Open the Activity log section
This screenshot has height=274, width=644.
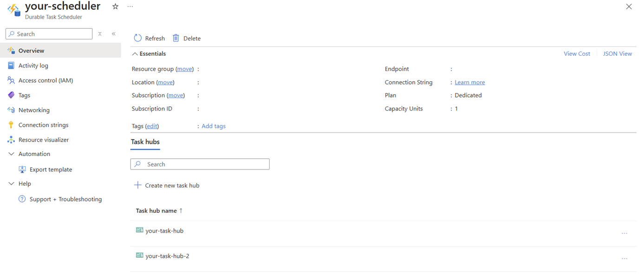(34, 65)
